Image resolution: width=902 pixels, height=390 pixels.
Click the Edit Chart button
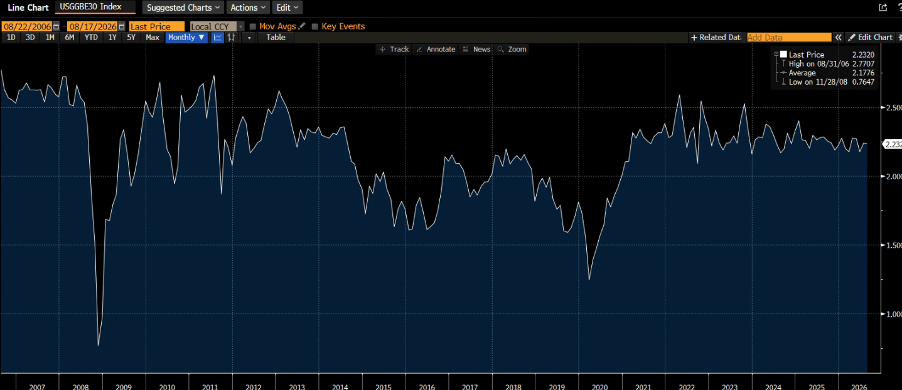point(871,37)
